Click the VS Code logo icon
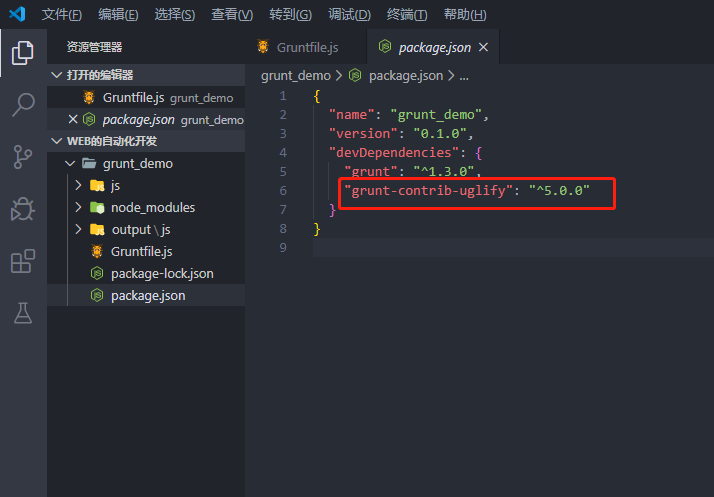This screenshot has height=497, width=714. pos(17,14)
